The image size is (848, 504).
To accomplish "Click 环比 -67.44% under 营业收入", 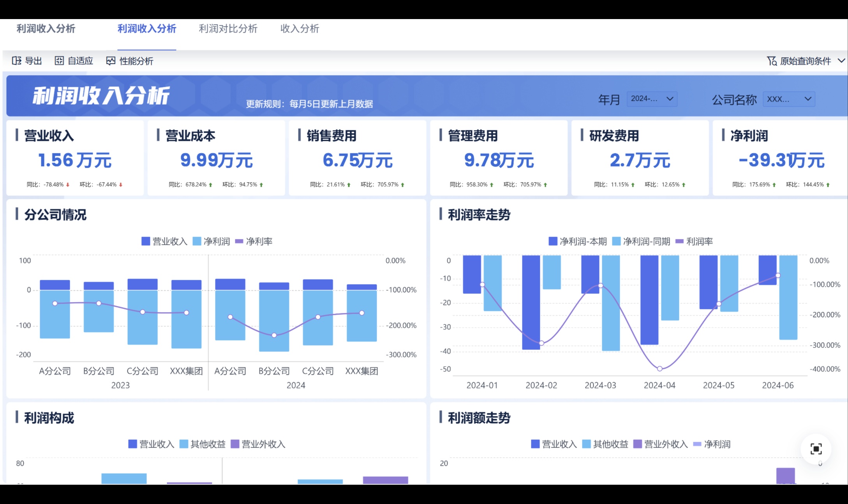I will 101,184.
